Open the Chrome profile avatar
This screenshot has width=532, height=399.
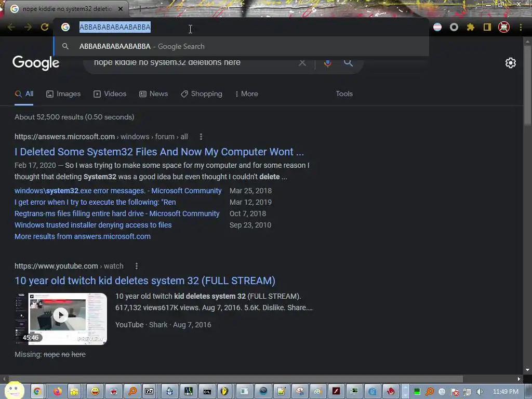504,27
